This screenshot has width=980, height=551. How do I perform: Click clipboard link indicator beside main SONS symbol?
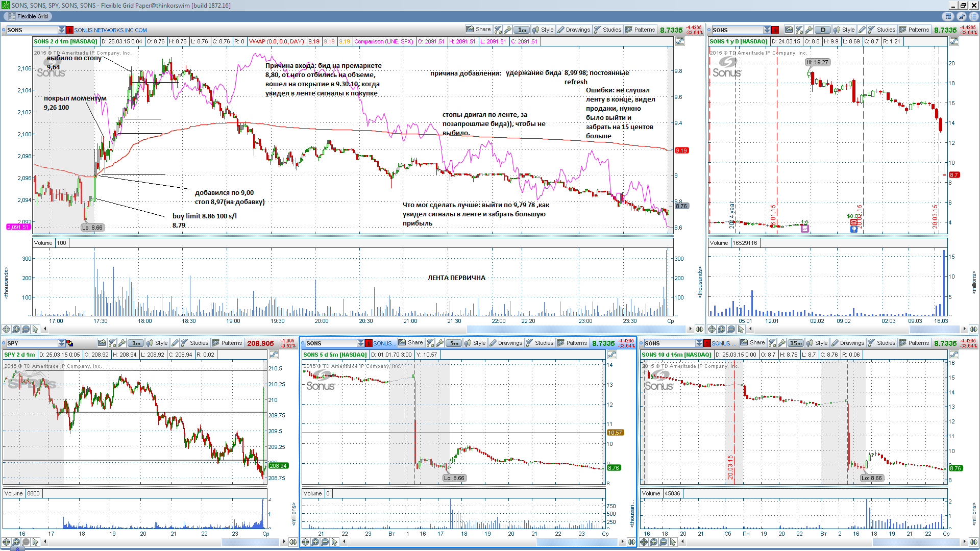tap(70, 30)
